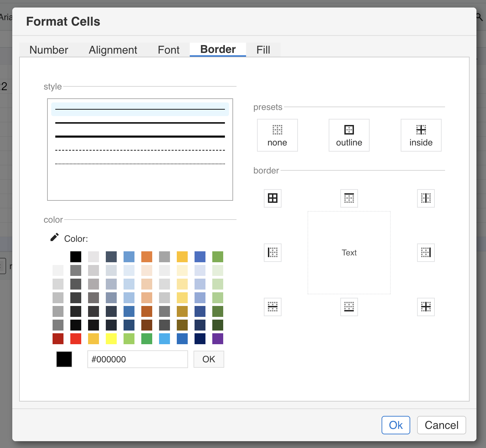
Task: Choose the 'none' border preset
Action: [x=277, y=135]
